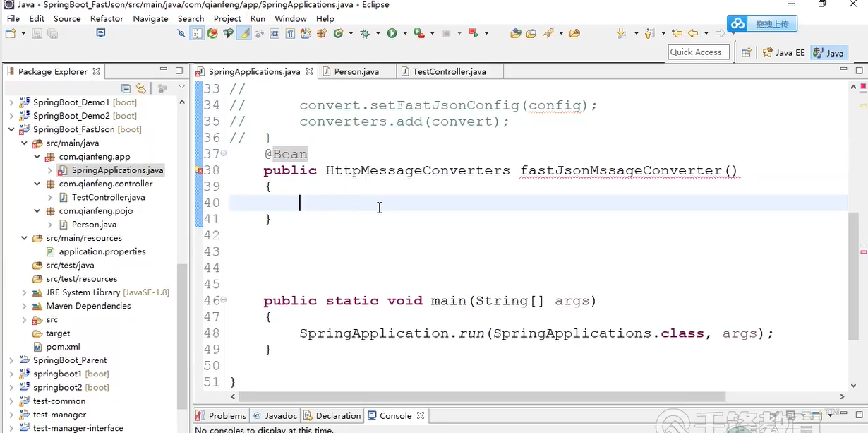The height and width of the screenshot is (433, 868).
Task: Click the Collapse All icon in Package Explorer
Action: click(126, 88)
